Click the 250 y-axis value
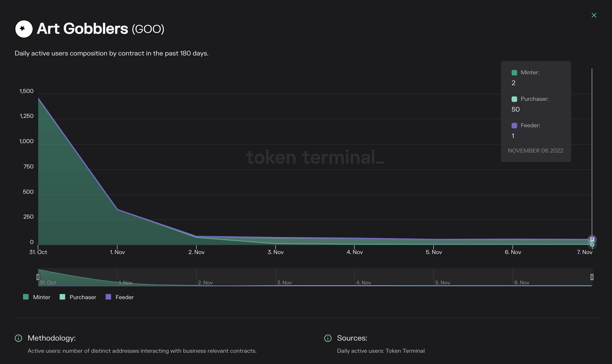Viewport: 612px width, 364px height. [29, 217]
